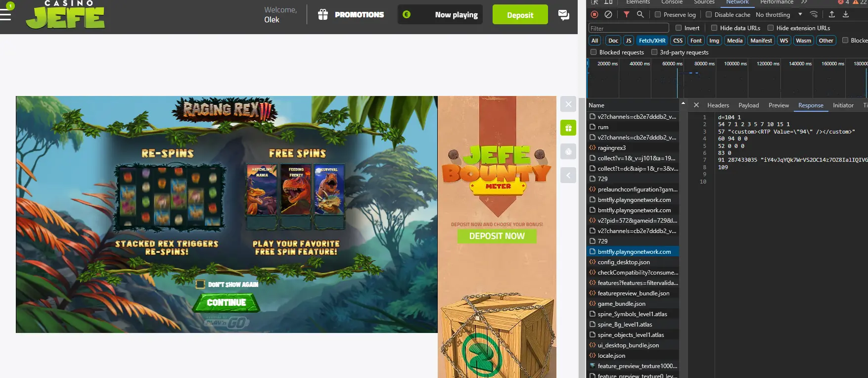The width and height of the screenshot is (868, 378).
Task: Filter requests by CSS type
Action: [x=678, y=41]
